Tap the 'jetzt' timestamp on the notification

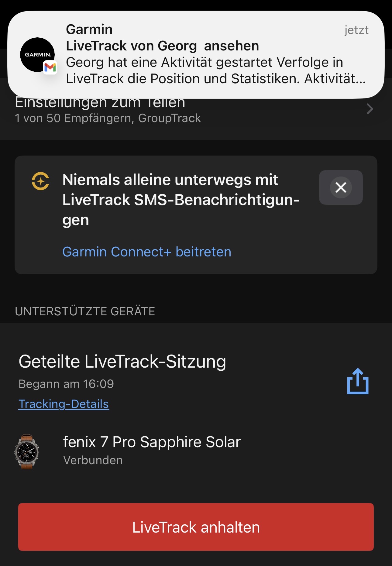pos(356,30)
